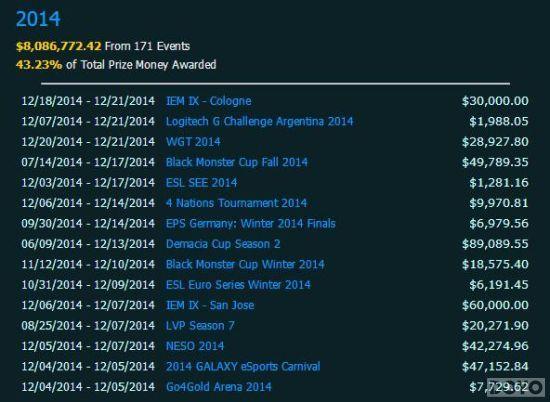Click the WGT 2014 tournament link
Image resolution: width=550 pixels, height=402 pixels.
(193, 142)
